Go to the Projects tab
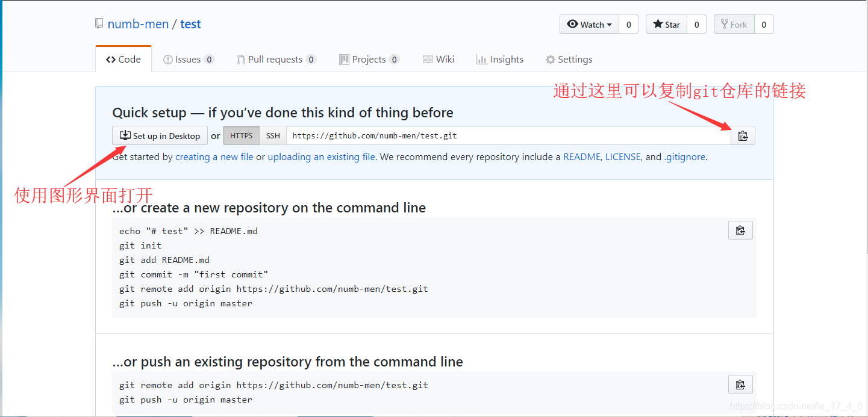 point(369,59)
